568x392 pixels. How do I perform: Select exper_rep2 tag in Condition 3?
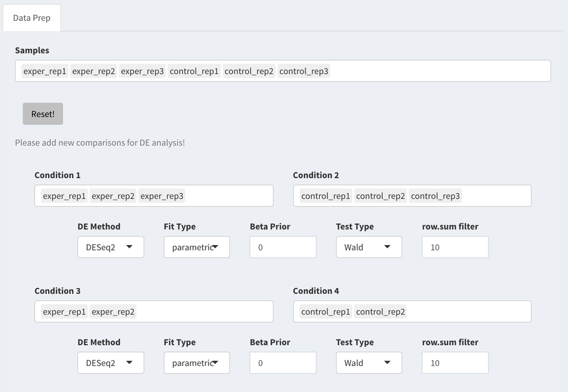pos(113,311)
